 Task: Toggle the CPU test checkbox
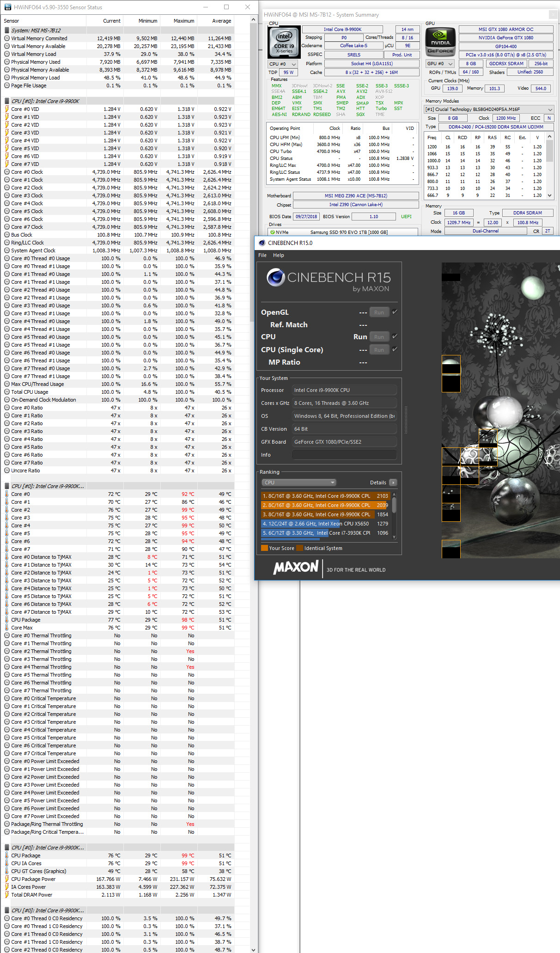click(395, 336)
